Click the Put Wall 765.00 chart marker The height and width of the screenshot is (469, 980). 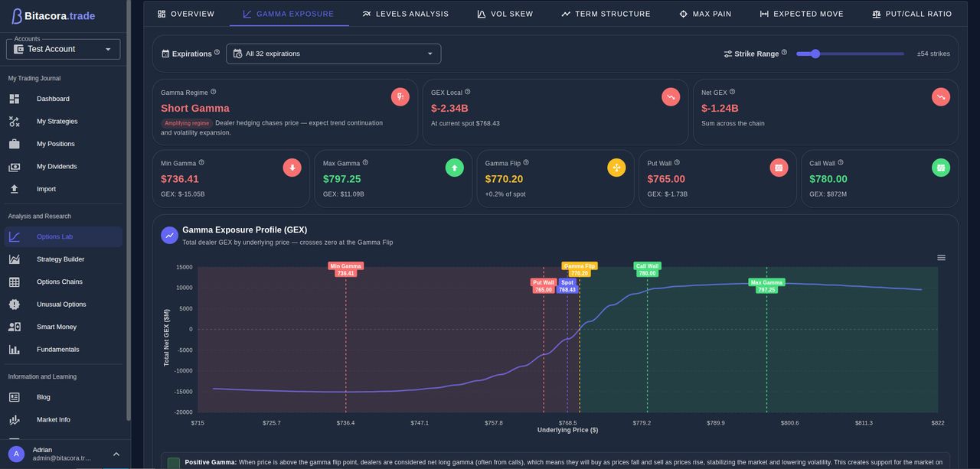pos(544,286)
